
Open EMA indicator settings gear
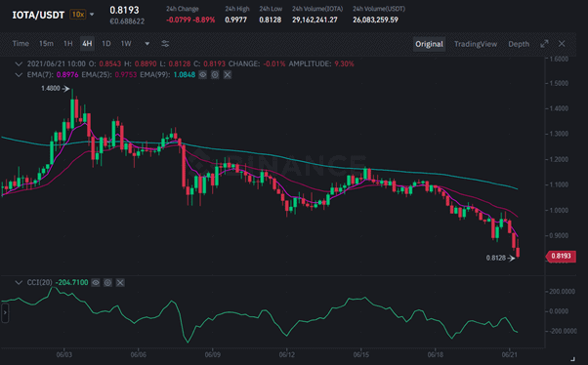(215, 75)
